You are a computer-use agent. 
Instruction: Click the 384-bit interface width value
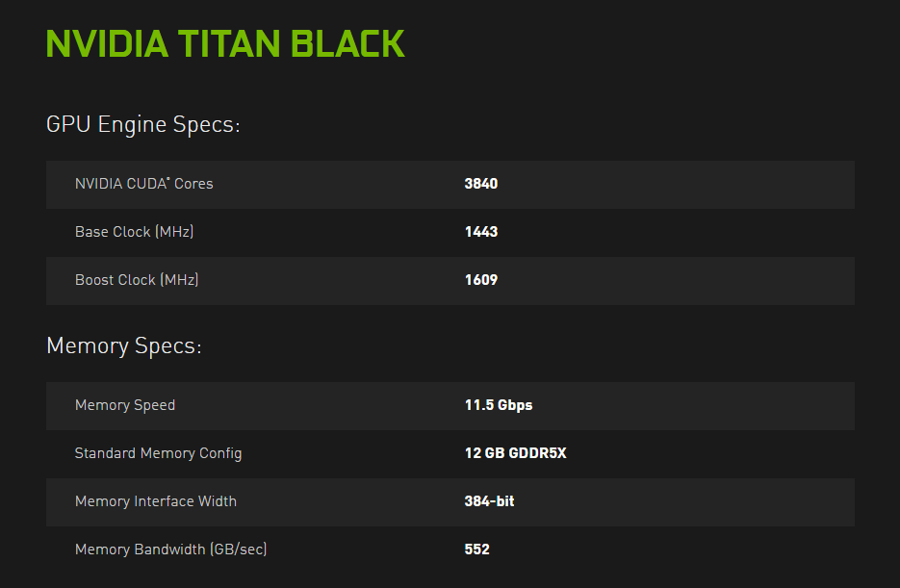pyautogui.click(x=489, y=501)
